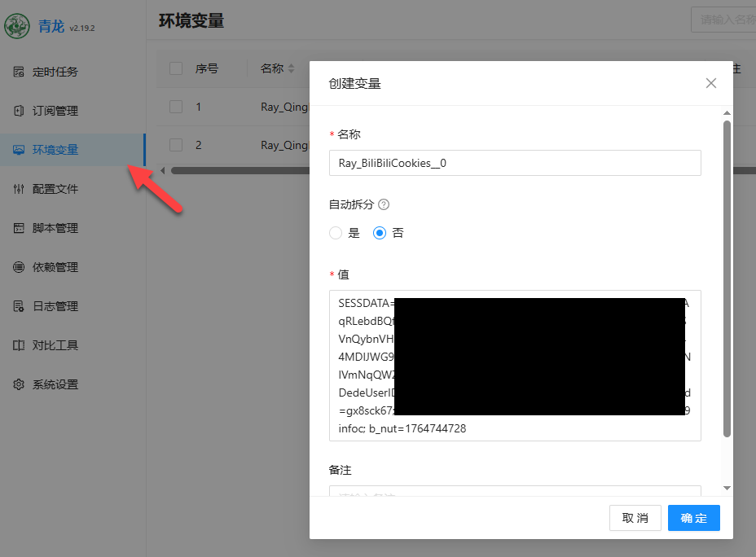Cancel the dialog with 取消
The width and height of the screenshot is (756, 557).
pyautogui.click(x=635, y=518)
